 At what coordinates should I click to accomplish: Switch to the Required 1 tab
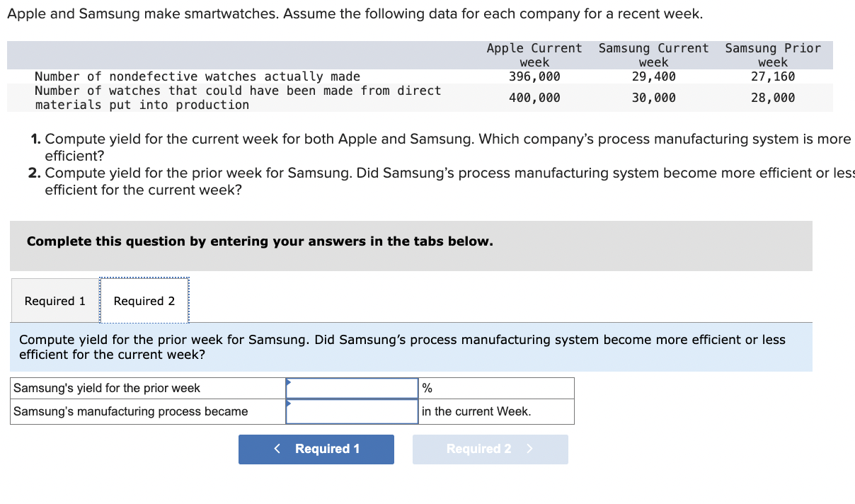(x=54, y=300)
